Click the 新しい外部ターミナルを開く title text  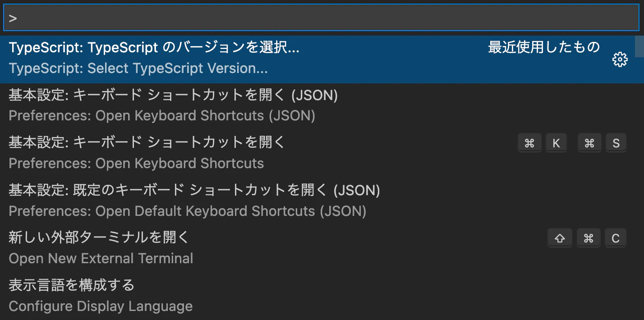99,238
